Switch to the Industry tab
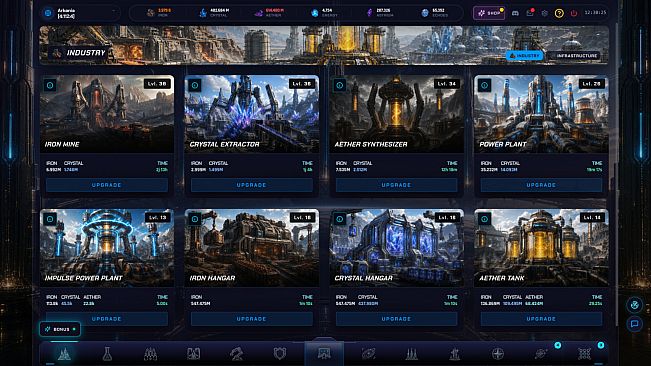Viewport: 651px width, 366px height. (524, 55)
